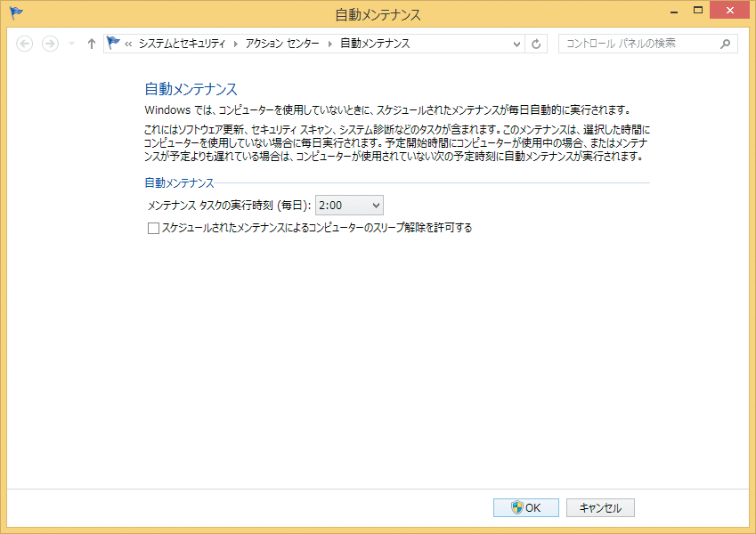Image resolution: width=756 pixels, height=534 pixels.
Task: Open the 2:00 maintenance time dropdown
Action: point(349,206)
